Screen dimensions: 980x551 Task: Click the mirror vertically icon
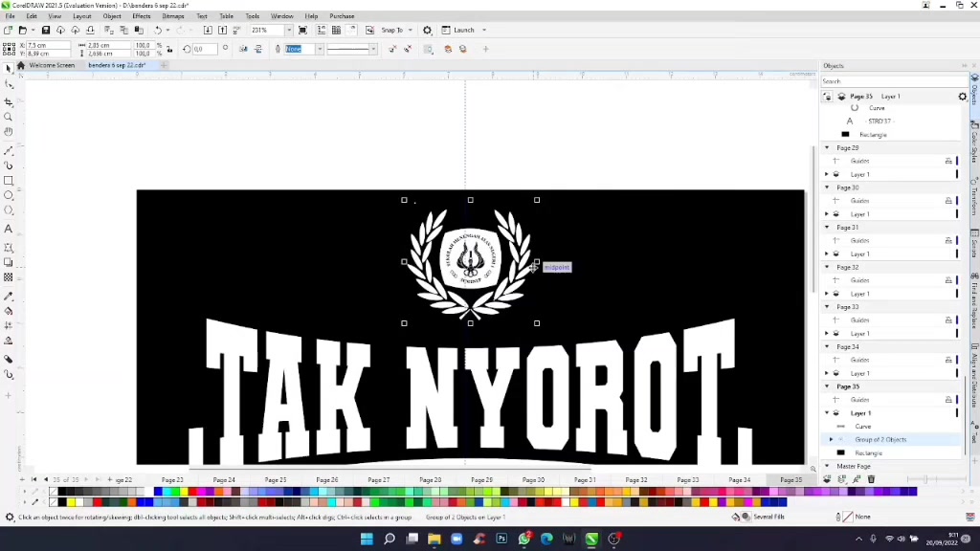(258, 49)
